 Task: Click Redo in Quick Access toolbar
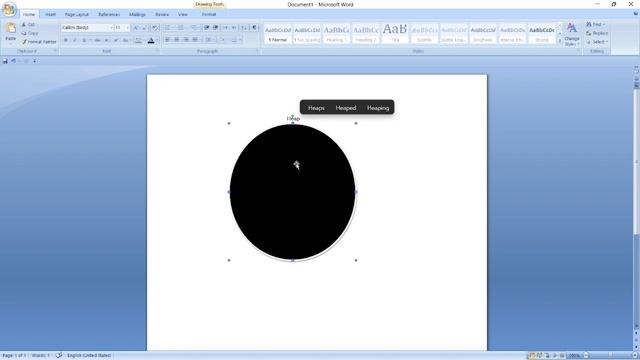point(26,61)
